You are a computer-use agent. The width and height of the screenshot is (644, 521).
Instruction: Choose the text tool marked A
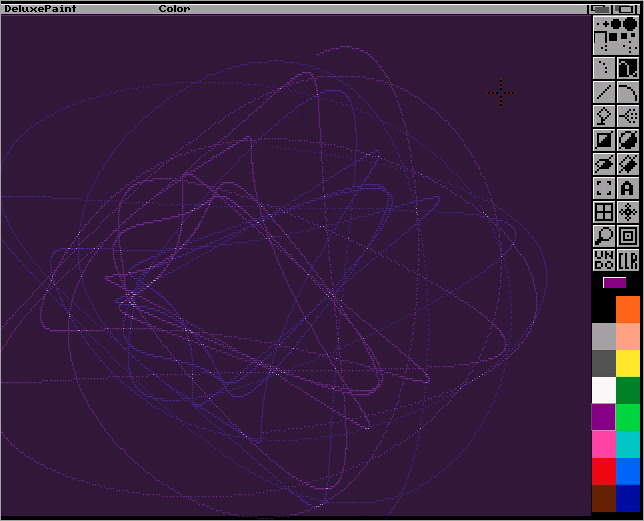[628, 188]
